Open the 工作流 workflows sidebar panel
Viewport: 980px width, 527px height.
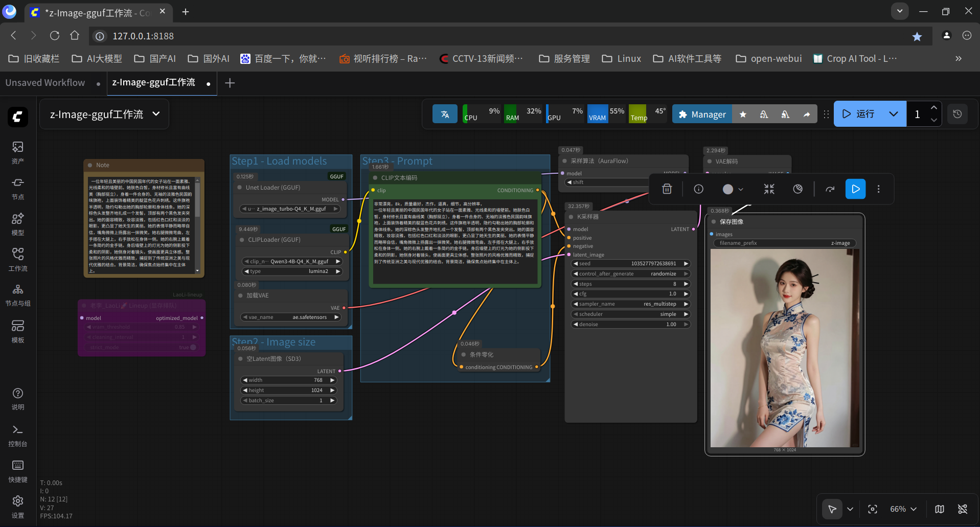[18, 260]
